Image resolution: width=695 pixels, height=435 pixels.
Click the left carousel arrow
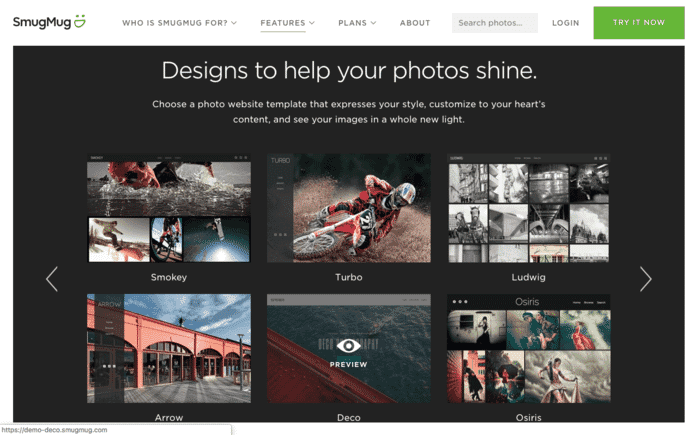[x=52, y=279]
